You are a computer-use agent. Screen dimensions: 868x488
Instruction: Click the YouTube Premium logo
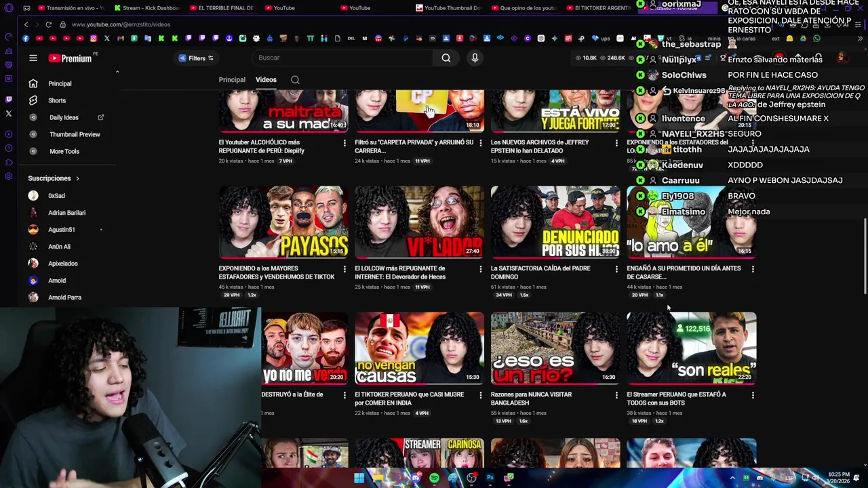71,58
